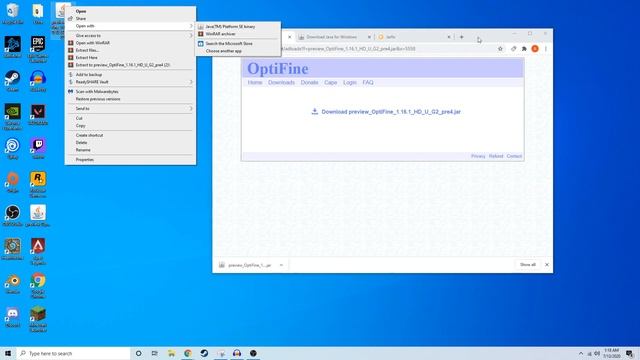
Task: Go to OptiFine Home link
Action: (x=255, y=82)
